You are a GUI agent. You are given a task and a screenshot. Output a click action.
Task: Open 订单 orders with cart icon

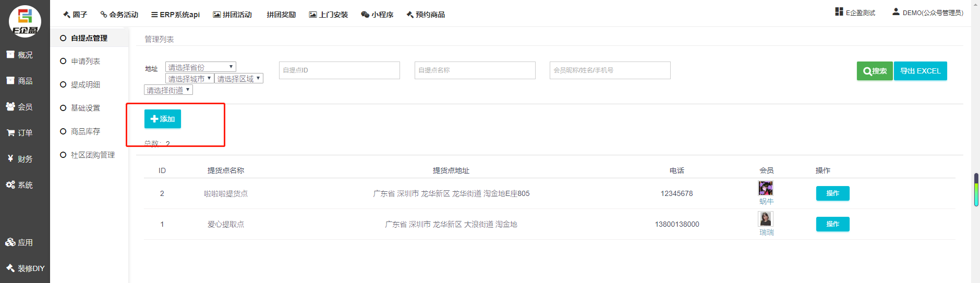(x=19, y=133)
